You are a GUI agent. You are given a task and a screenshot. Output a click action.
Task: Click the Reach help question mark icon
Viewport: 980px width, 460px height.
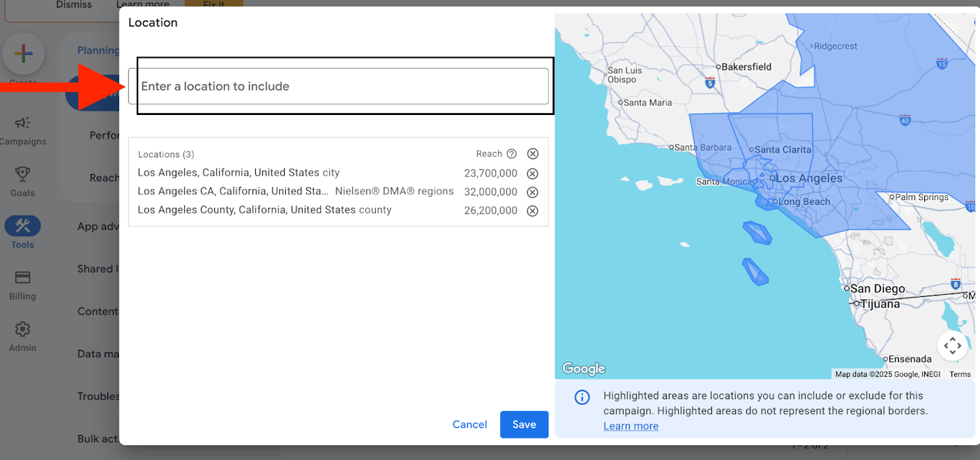(x=512, y=154)
